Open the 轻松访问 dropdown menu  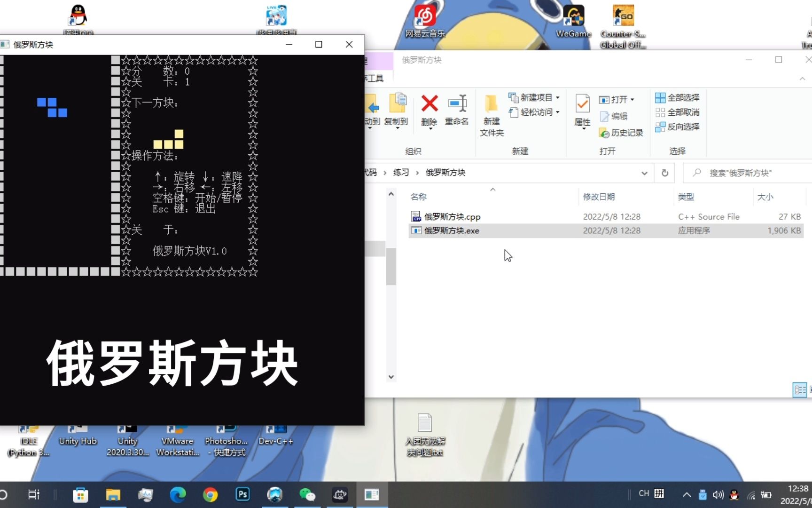pos(557,112)
